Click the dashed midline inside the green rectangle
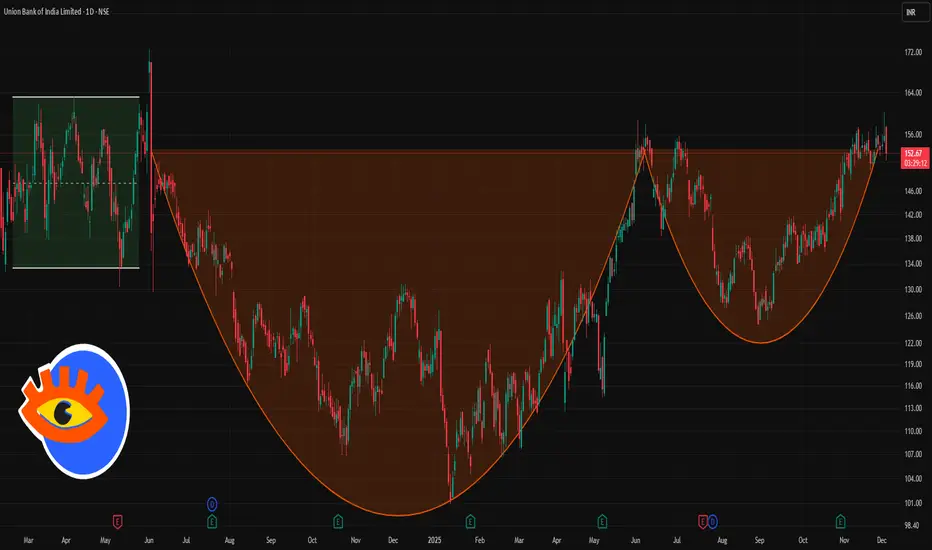This screenshot has width=932, height=550. (x=76, y=183)
